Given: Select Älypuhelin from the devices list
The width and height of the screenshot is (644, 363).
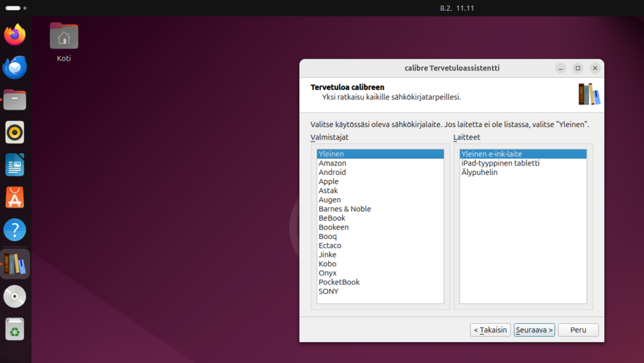Looking at the screenshot, I should coord(479,172).
